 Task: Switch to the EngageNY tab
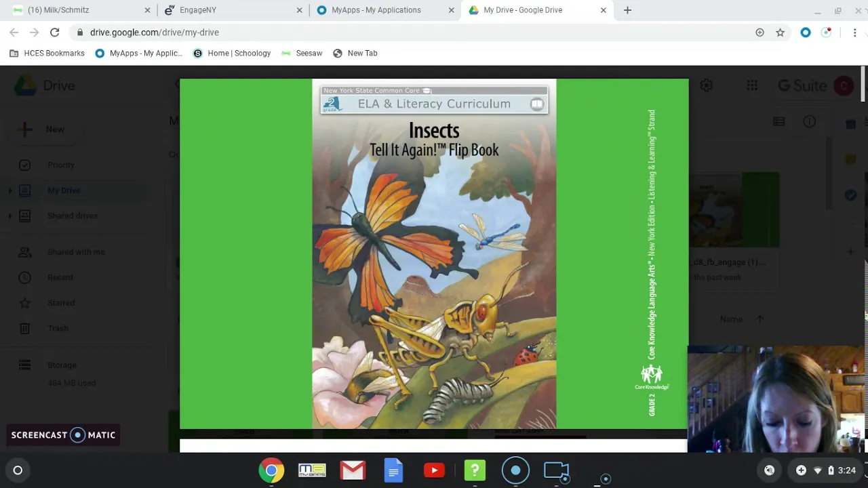pyautogui.click(x=233, y=10)
